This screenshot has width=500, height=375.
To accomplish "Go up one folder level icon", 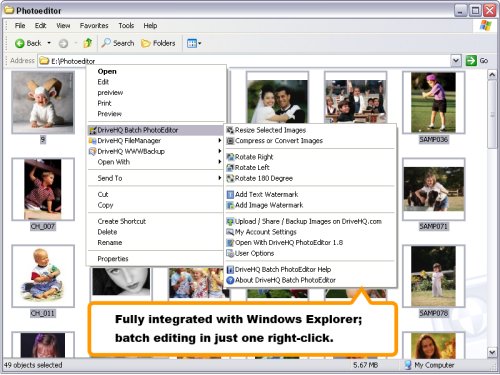I will click(88, 43).
